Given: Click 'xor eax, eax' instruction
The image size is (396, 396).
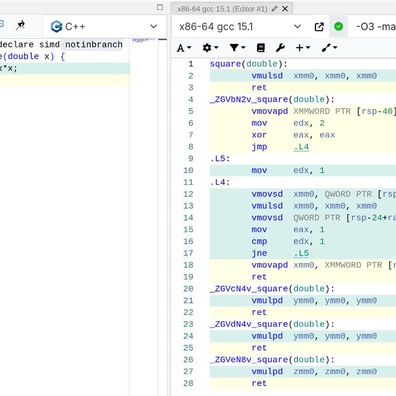Looking at the screenshot, I should [x=293, y=135].
